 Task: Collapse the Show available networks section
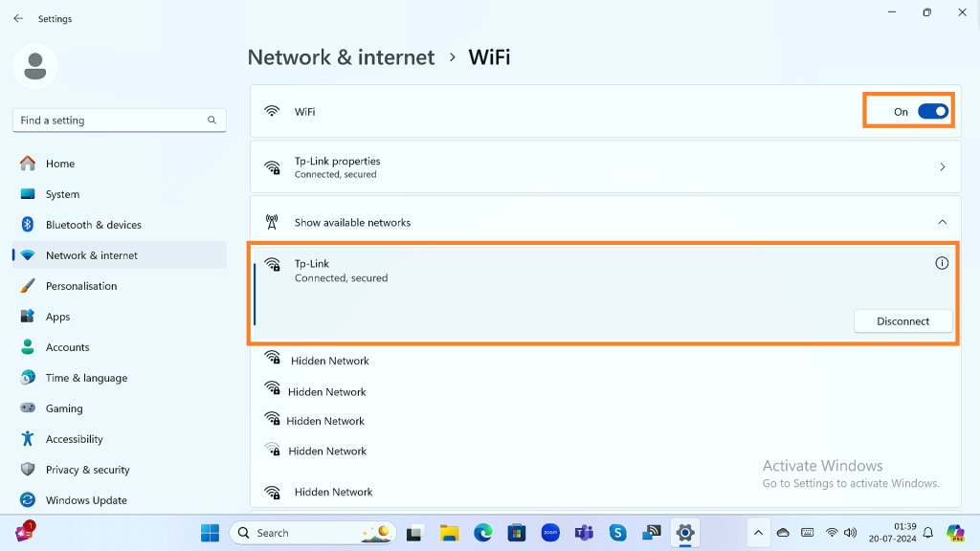(x=942, y=222)
